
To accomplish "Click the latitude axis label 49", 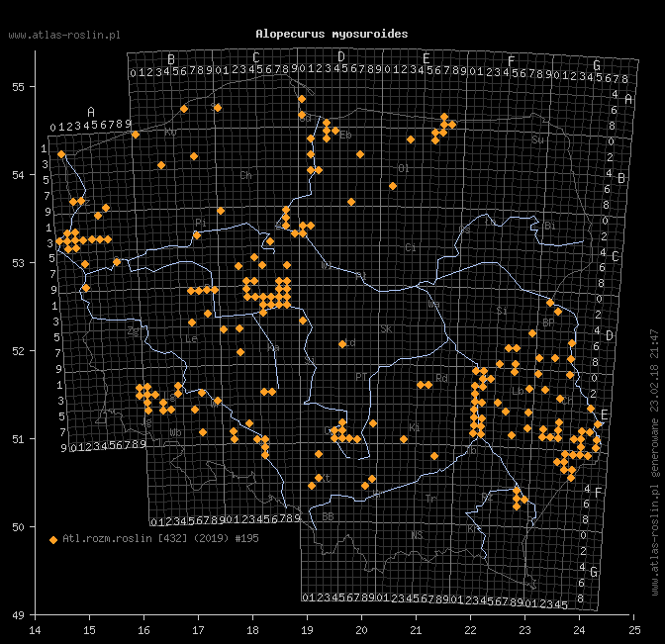I will [x=18, y=615].
